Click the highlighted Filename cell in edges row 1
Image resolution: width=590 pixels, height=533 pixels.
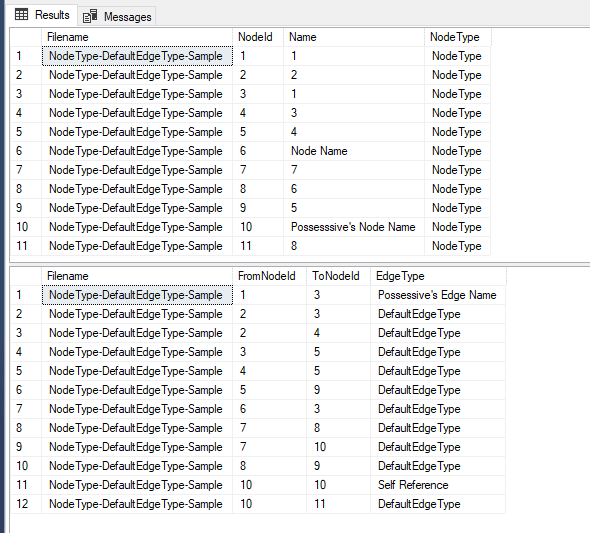(x=137, y=295)
